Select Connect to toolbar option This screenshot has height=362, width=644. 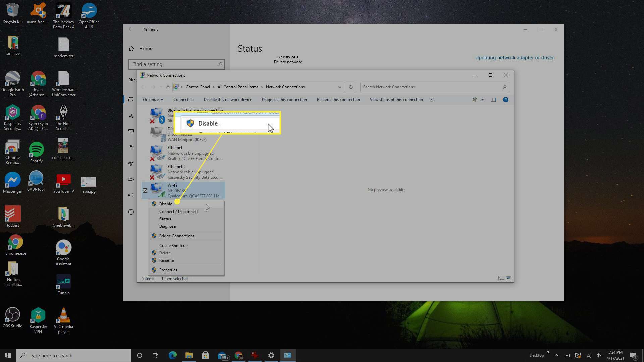tap(183, 99)
